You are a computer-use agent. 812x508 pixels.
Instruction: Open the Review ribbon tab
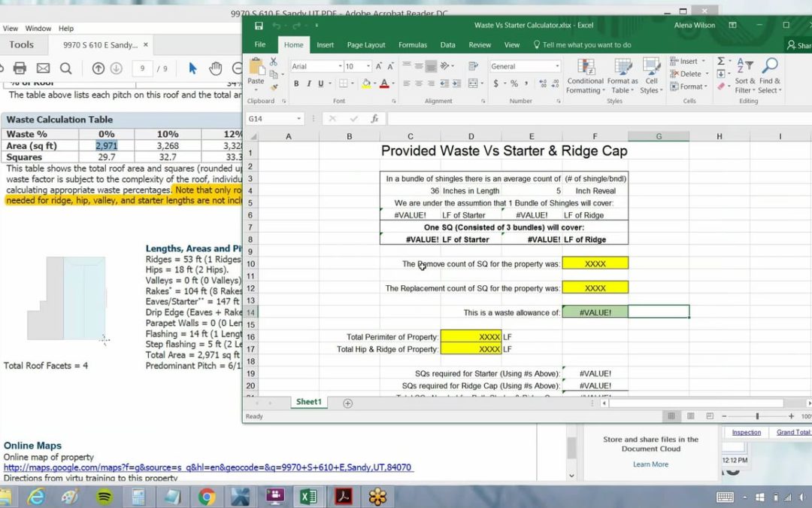click(480, 44)
